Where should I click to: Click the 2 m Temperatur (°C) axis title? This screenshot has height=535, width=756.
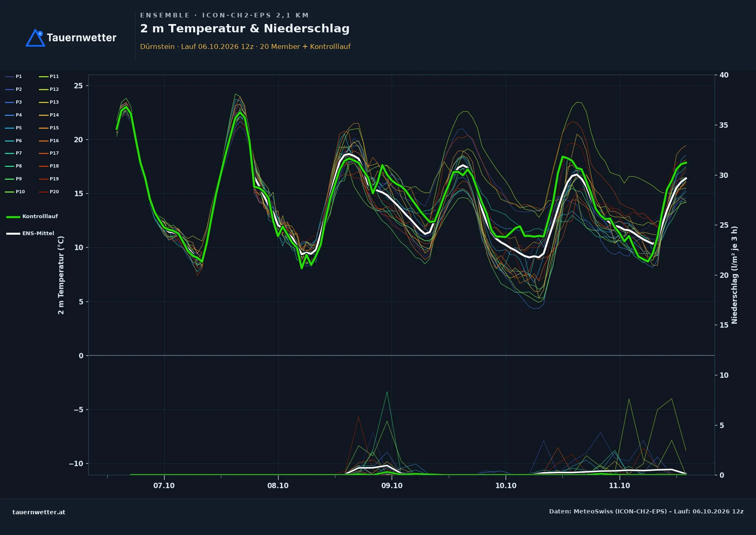click(x=61, y=275)
